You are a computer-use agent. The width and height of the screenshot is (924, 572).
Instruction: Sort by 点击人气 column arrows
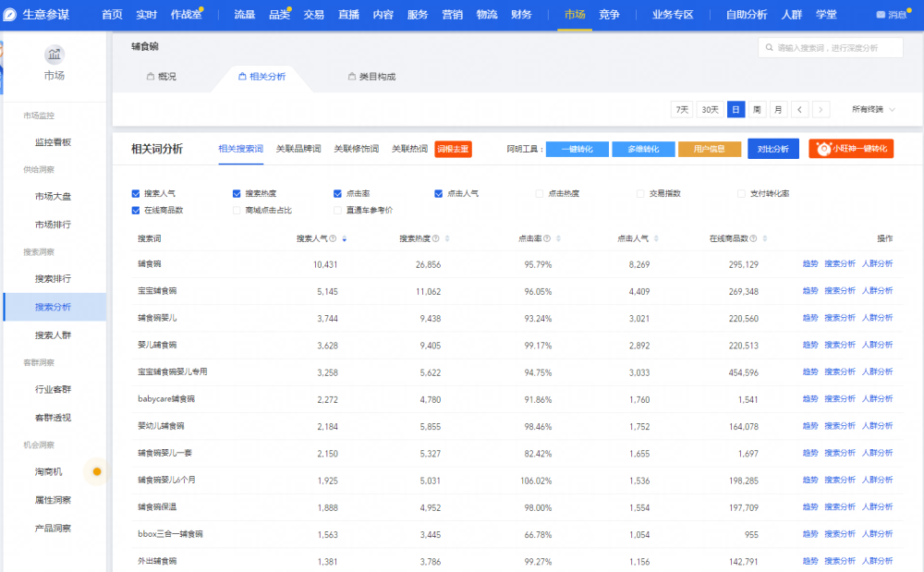click(657, 238)
